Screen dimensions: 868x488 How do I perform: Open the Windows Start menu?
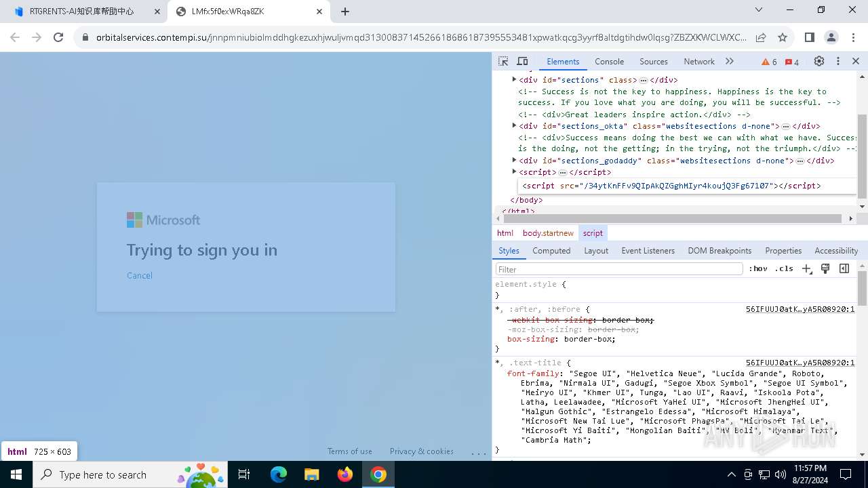pos(16,474)
